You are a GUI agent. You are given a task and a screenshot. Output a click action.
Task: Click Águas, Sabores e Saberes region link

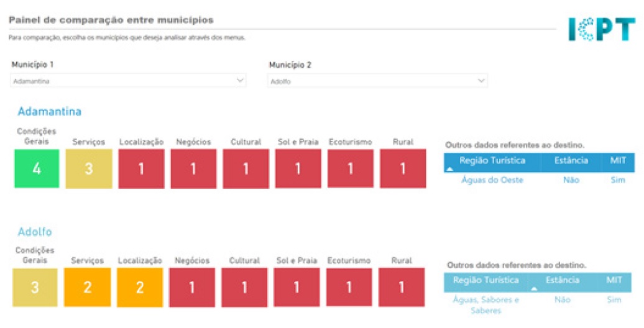pos(485,304)
